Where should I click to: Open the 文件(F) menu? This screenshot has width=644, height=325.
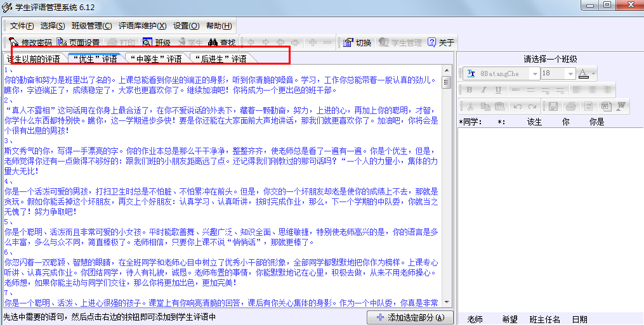(22, 26)
